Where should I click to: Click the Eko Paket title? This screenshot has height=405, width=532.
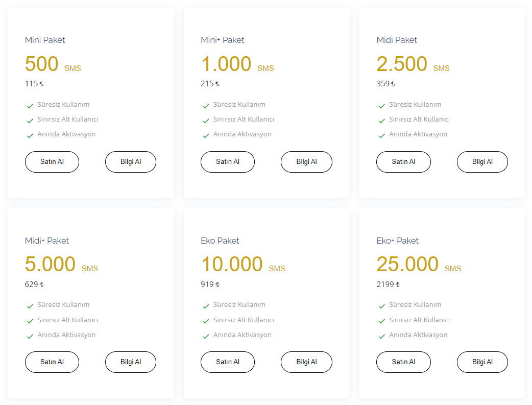coord(220,241)
